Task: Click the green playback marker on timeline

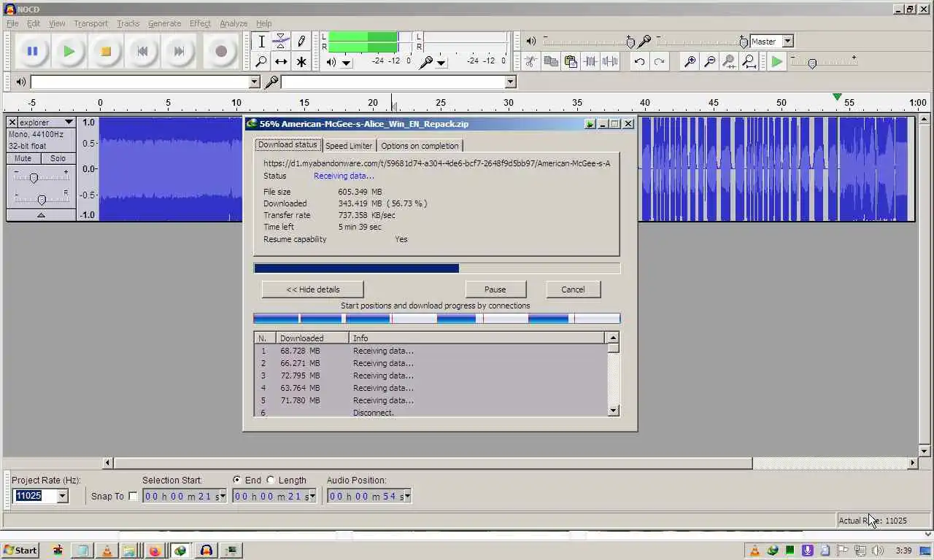Action: click(x=838, y=97)
